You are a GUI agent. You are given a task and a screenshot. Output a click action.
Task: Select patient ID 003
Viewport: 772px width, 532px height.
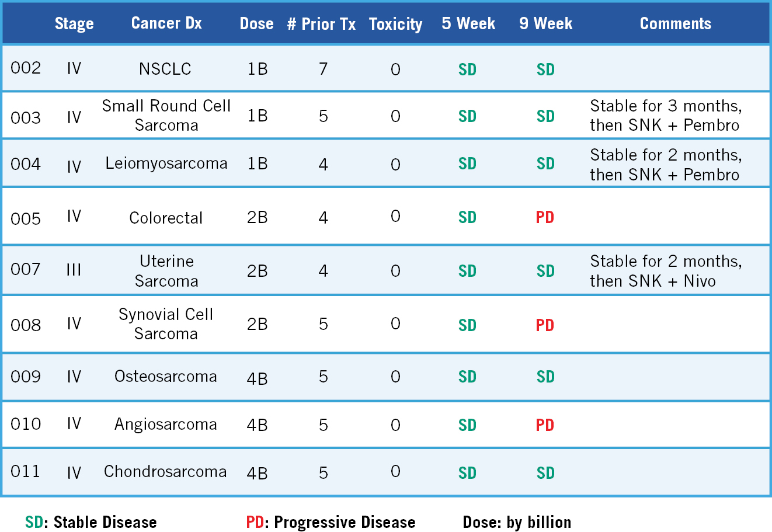click(26, 117)
